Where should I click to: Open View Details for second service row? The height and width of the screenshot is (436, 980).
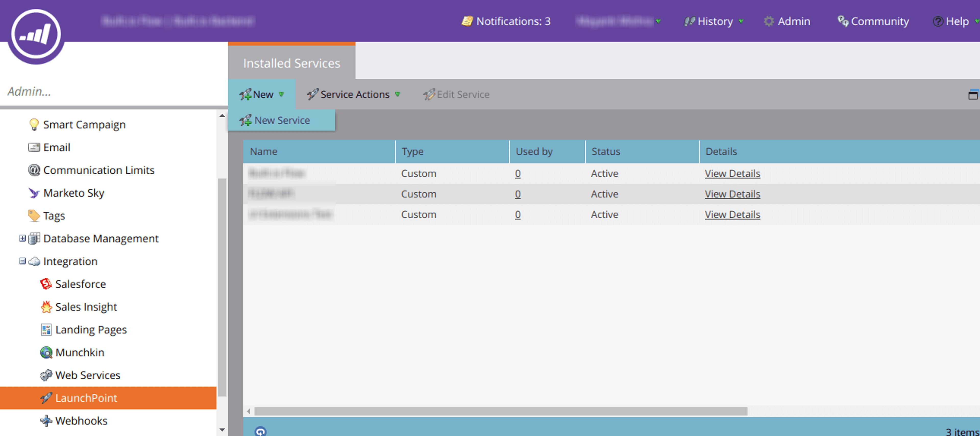tap(732, 194)
